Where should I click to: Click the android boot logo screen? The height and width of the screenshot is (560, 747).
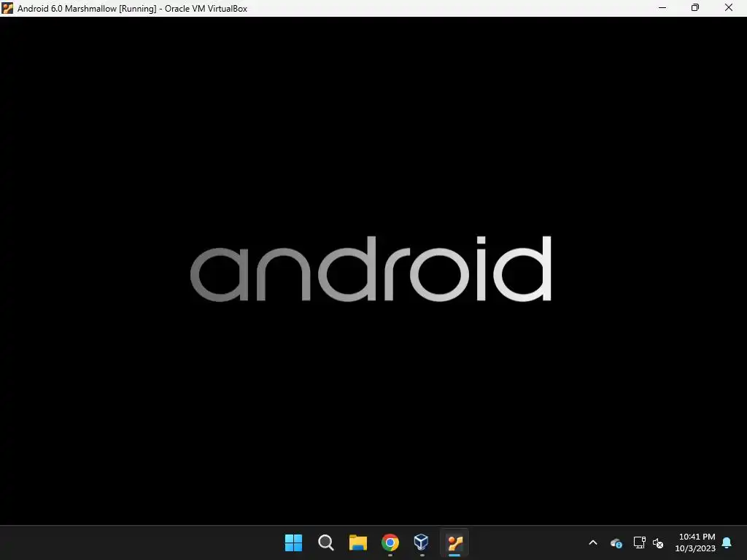[x=371, y=269]
